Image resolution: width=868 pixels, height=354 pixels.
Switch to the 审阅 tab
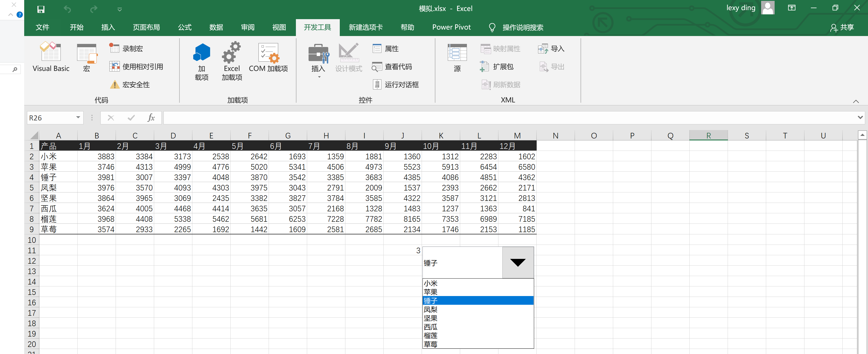[248, 27]
